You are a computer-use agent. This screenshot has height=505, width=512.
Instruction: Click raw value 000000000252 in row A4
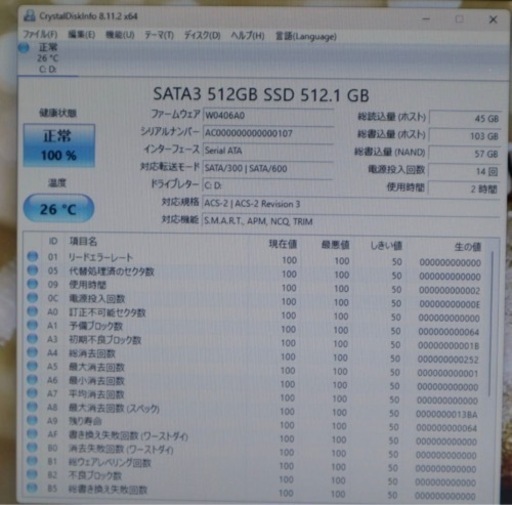tap(448, 360)
